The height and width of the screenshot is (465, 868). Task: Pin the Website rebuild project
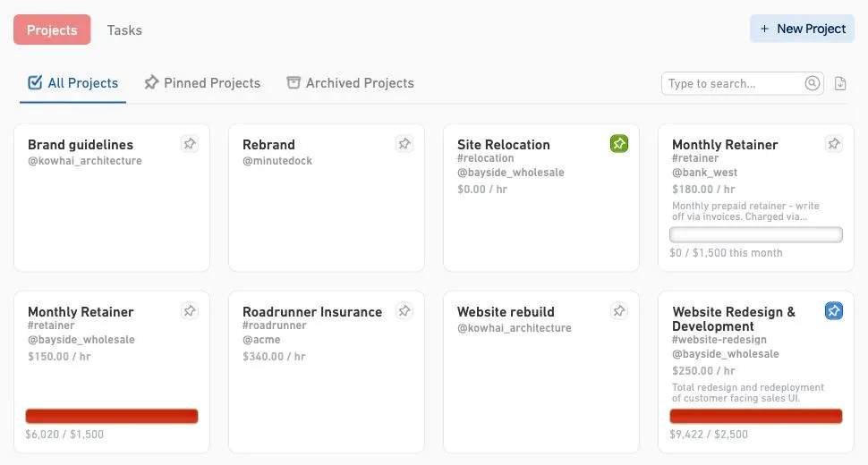(619, 310)
